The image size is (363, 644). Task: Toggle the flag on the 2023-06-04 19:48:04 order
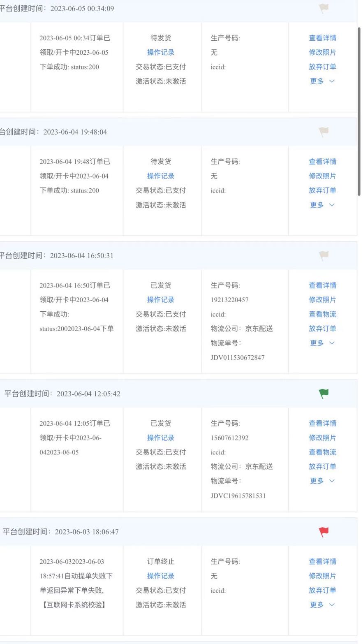point(324,132)
